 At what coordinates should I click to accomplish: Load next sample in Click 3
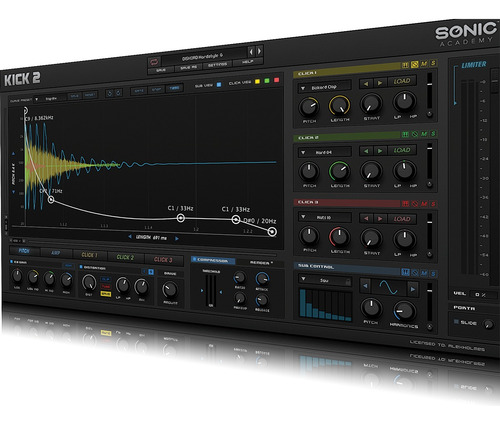(380, 219)
